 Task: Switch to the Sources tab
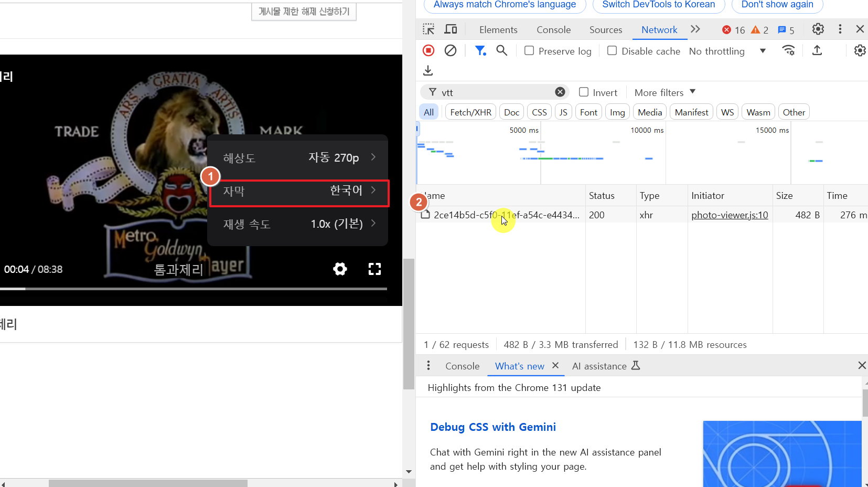point(606,30)
